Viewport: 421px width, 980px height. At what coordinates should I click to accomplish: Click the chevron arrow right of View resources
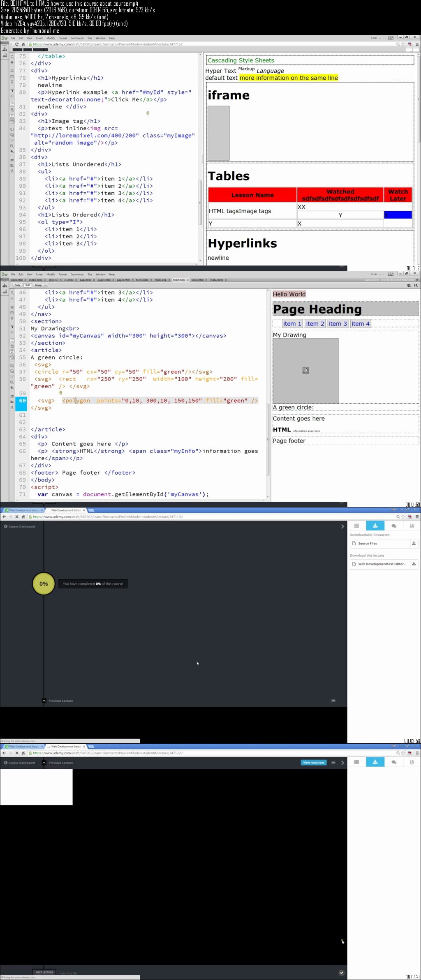click(342, 763)
